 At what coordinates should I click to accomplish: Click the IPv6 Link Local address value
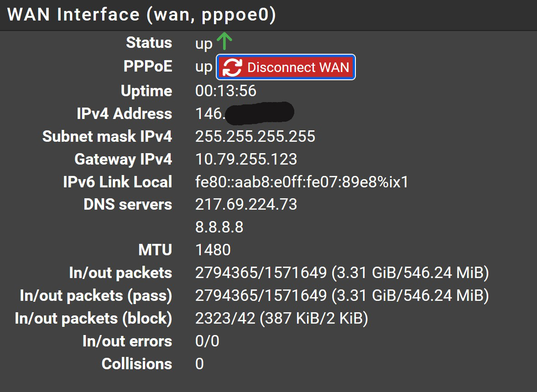coord(302,182)
